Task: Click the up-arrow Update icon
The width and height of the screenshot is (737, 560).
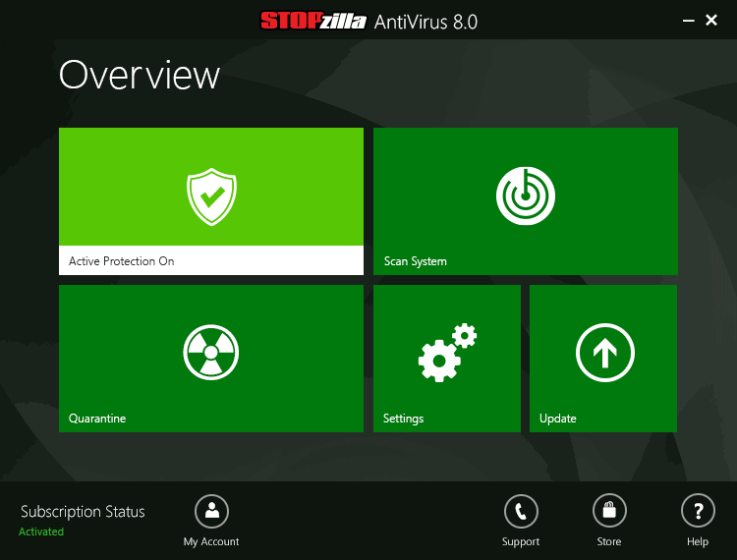Action: (x=605, y=353)
